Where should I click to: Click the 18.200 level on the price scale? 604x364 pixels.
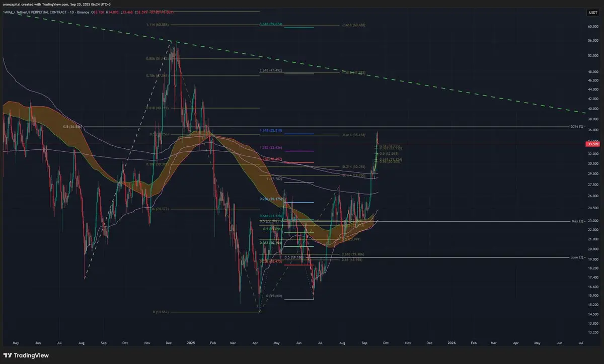(592, 268)
